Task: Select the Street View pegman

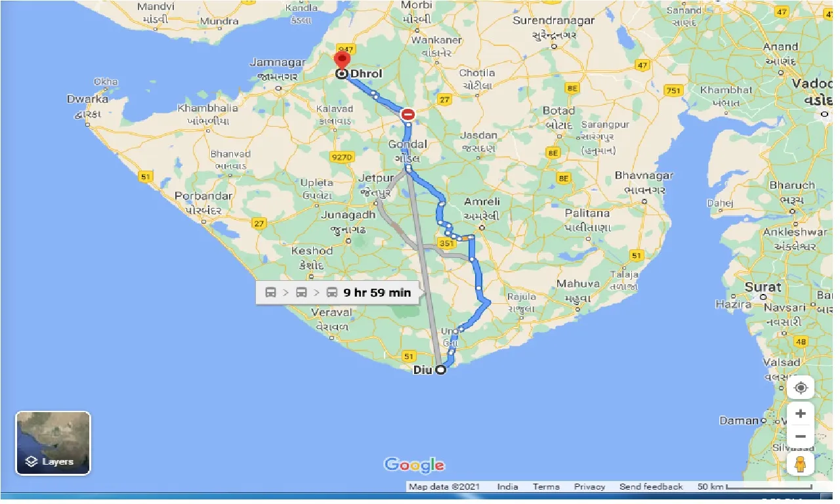Action: tap(801, 463)
